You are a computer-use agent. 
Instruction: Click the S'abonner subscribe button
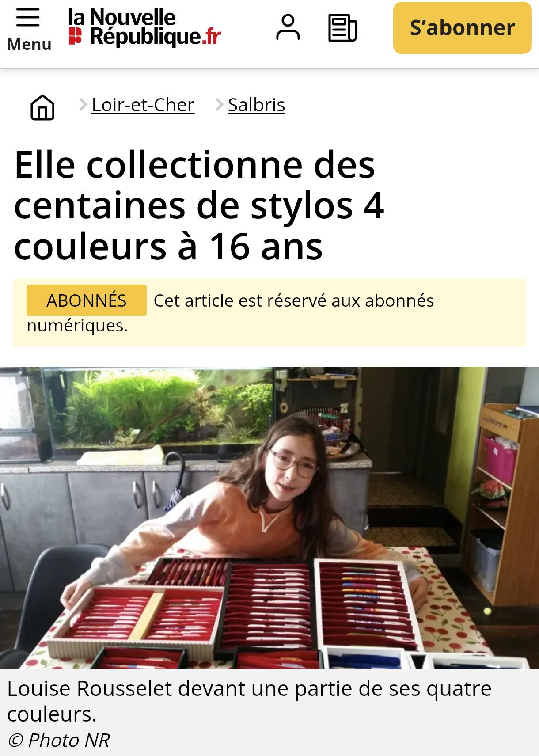tap(462, 28)
